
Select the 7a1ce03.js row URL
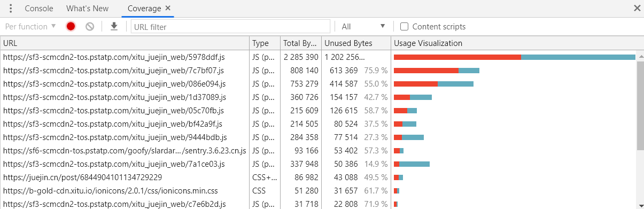pos(114,164)
